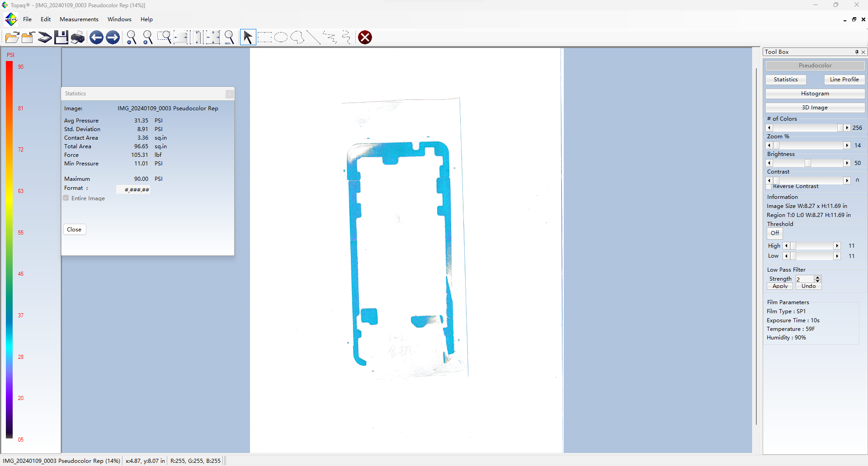Image resolution: width=868 pixels, height=466 pixels.
Task: Close the Statistics dialog with Close button
Action: click(74, 230)
